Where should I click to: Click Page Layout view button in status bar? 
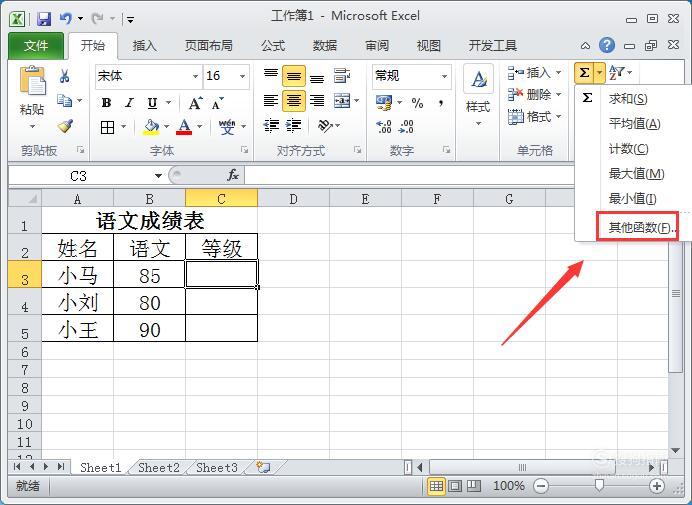455,486
